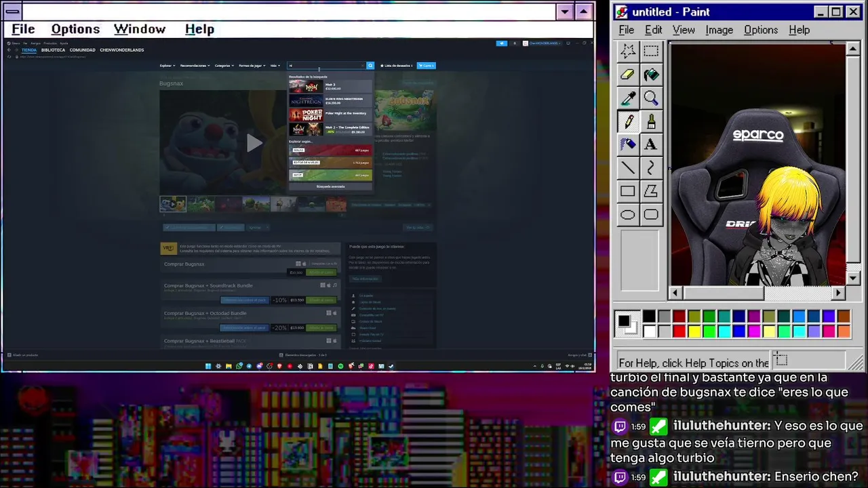
Task: Open the Carro cart button in Steam
Action: (426, 66)
